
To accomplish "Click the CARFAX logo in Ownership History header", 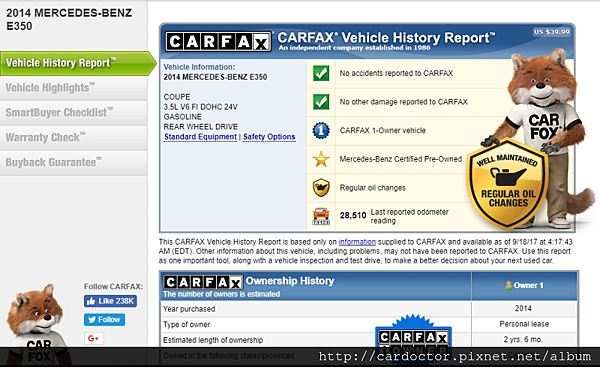I will [x=203, y=282].
